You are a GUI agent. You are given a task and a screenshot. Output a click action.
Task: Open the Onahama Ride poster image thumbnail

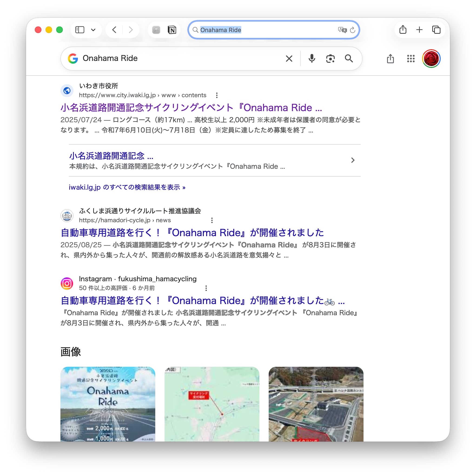click(108, 403)
